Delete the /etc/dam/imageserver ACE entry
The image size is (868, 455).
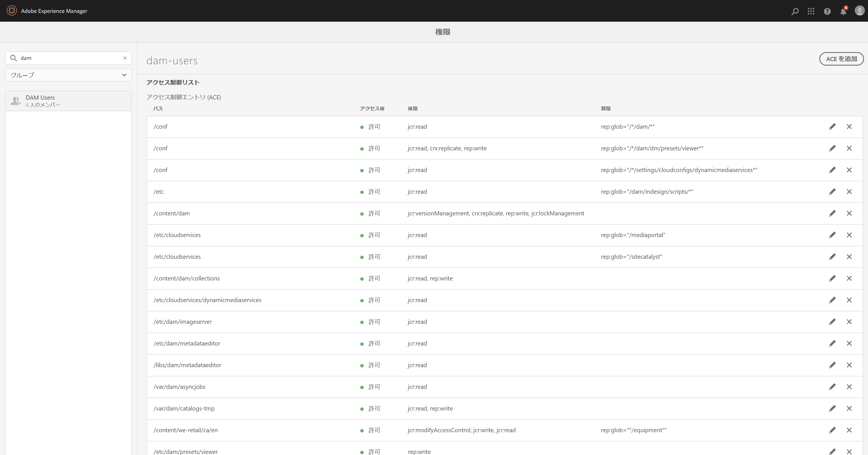[849, 322]
